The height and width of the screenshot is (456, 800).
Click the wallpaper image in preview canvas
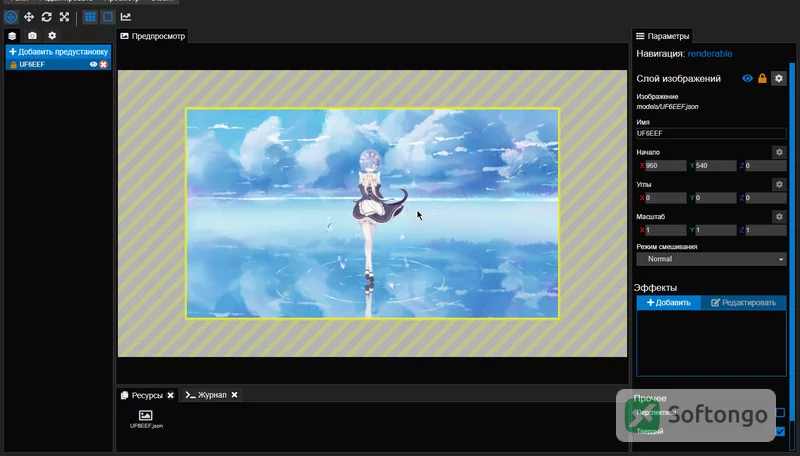tap(372, 213)
